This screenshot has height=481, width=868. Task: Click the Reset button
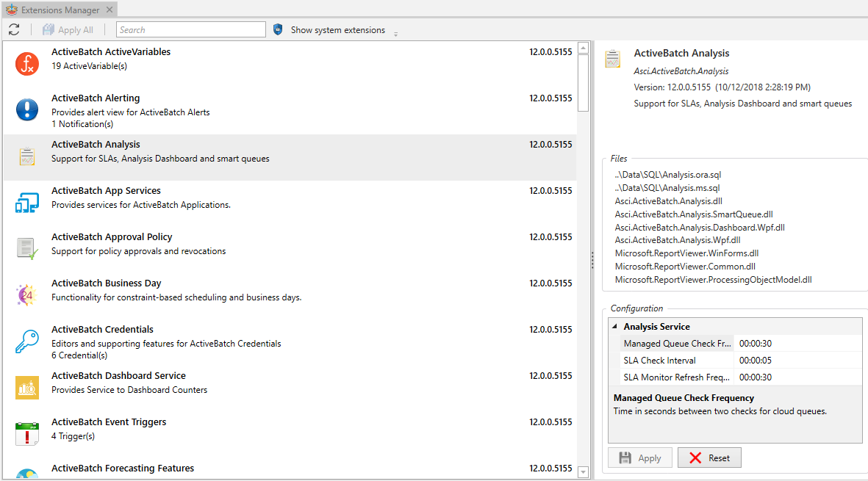tap(710, 458)
